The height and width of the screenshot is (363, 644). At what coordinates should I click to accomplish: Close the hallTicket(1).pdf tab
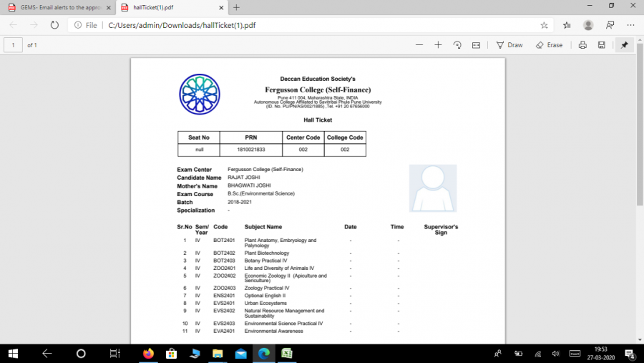tap(221, 7)
